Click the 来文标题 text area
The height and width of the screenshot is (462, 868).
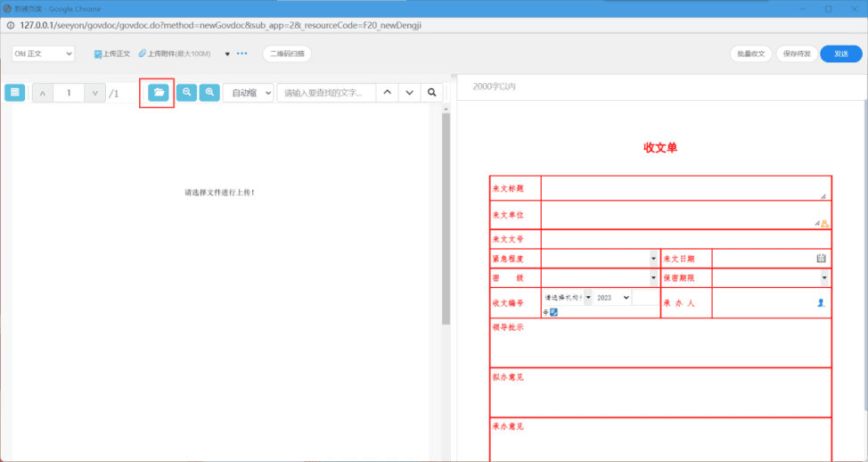684,188
